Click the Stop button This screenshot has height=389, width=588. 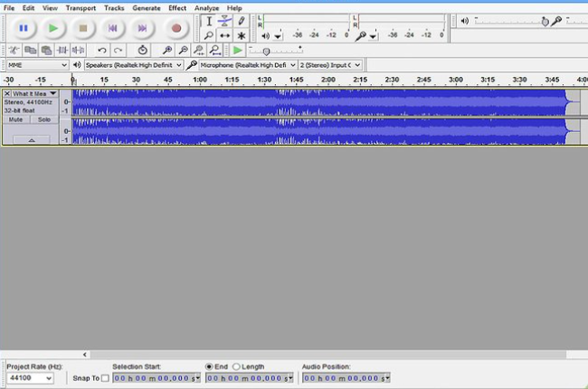pos(82,28)
